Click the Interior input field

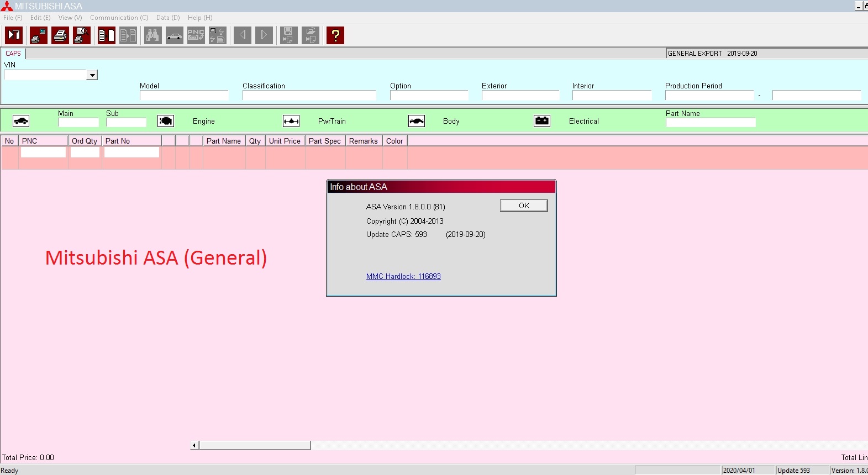pos(612,95)
